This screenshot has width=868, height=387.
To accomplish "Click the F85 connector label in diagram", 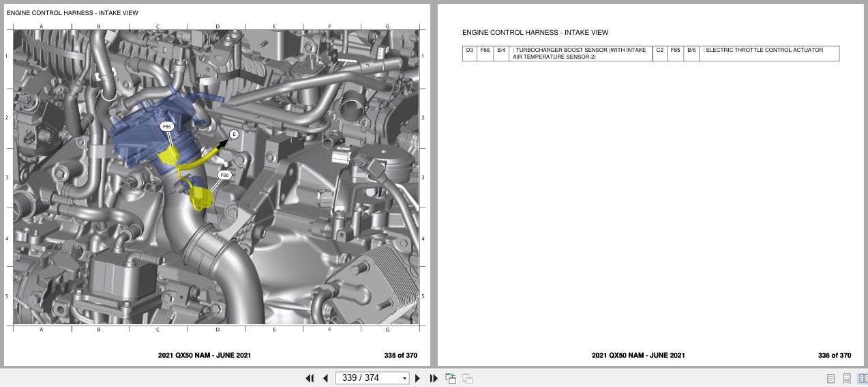I will [x=167, y=127].
